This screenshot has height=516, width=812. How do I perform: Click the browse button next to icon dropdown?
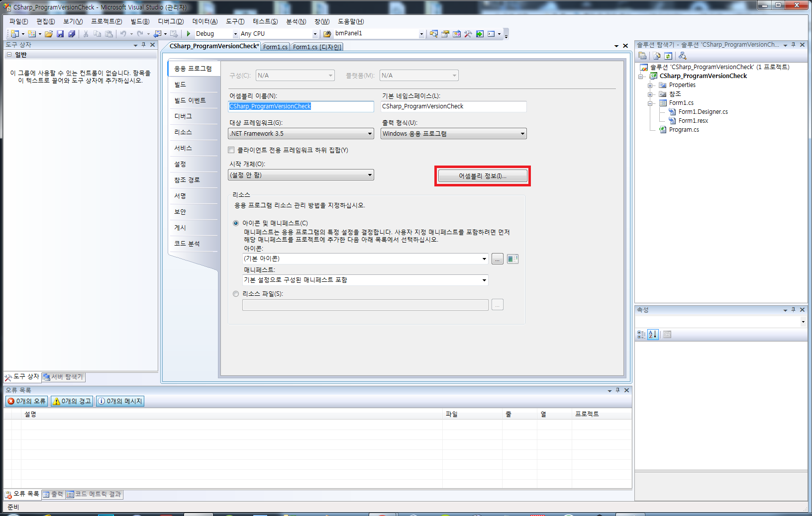(x=498, y=259)
